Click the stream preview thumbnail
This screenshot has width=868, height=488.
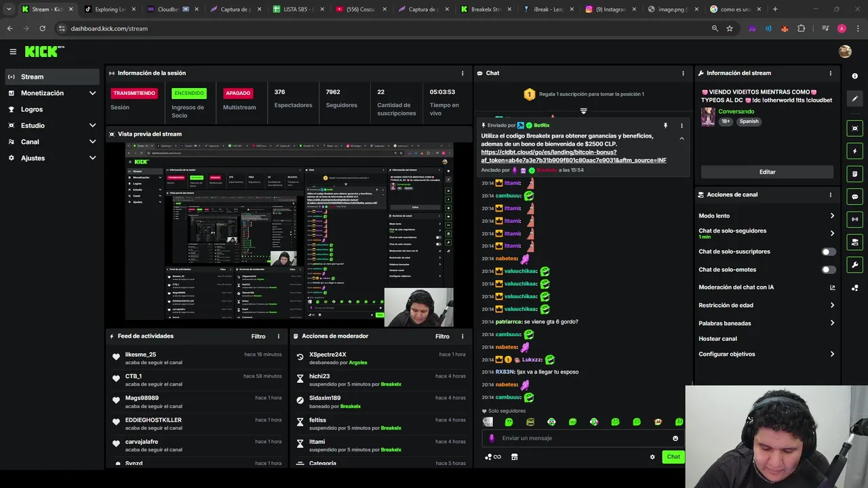(x=289, y=235)
